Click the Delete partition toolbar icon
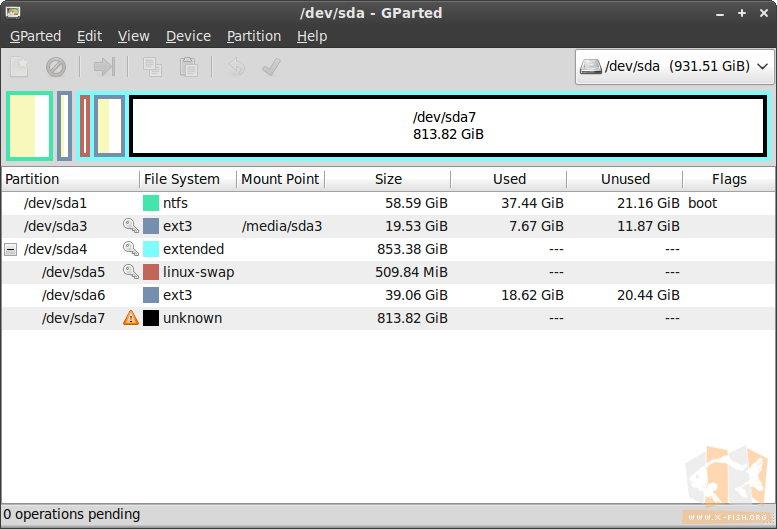777x529 pixels. pos(56,67)
